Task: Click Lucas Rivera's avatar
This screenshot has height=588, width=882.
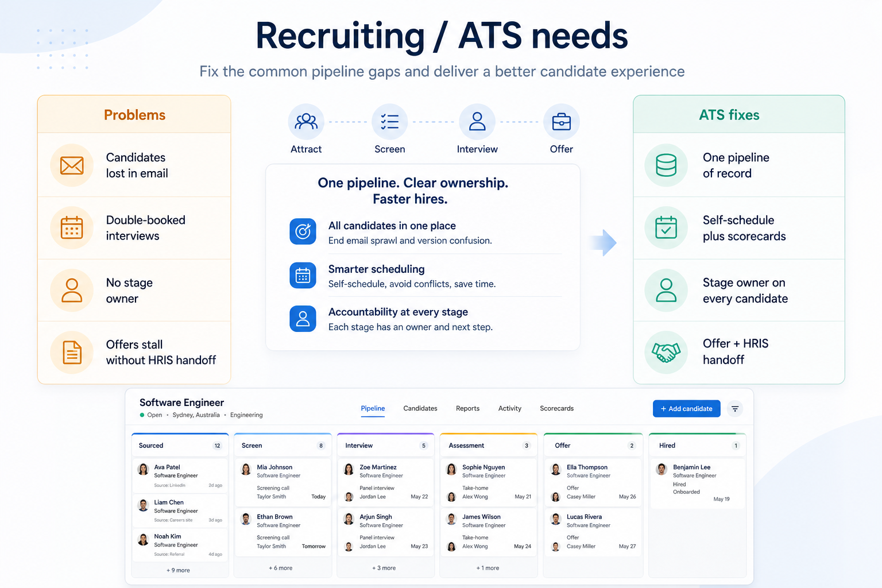Action: pos(556,519)
